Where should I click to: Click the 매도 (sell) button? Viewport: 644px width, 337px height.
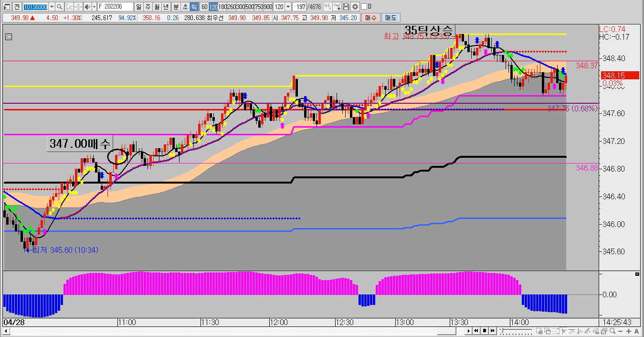pos(391,18)
